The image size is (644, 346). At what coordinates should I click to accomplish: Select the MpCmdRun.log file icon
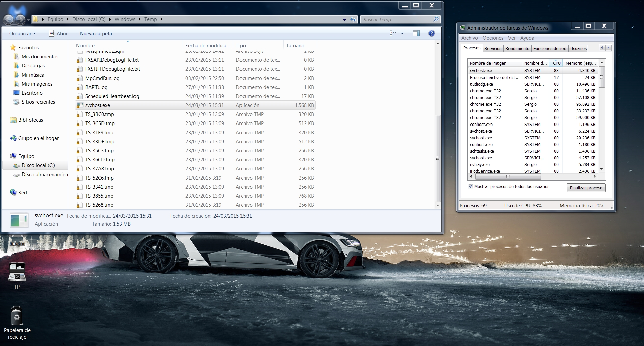79,78
